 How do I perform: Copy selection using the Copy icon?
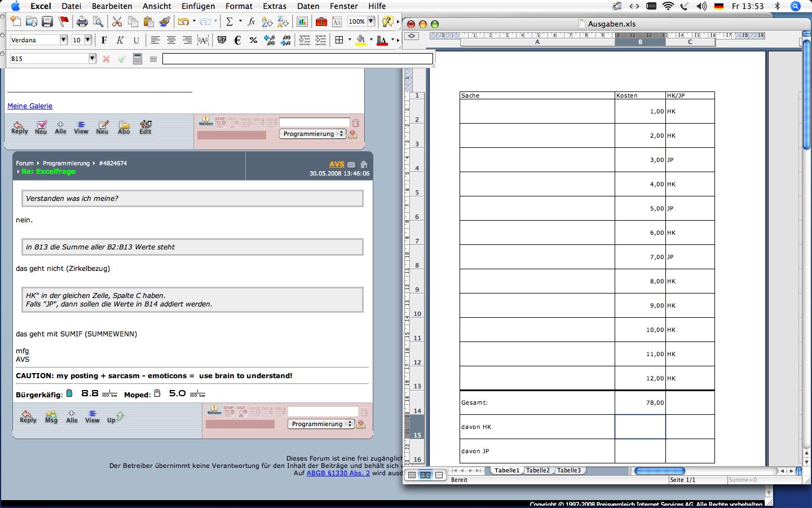click(x=133, y=21)
